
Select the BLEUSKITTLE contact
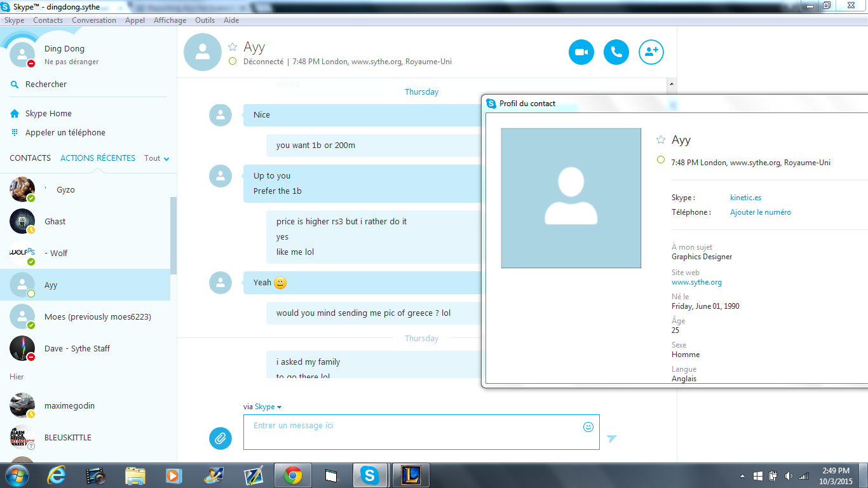(x=85, y=437)
